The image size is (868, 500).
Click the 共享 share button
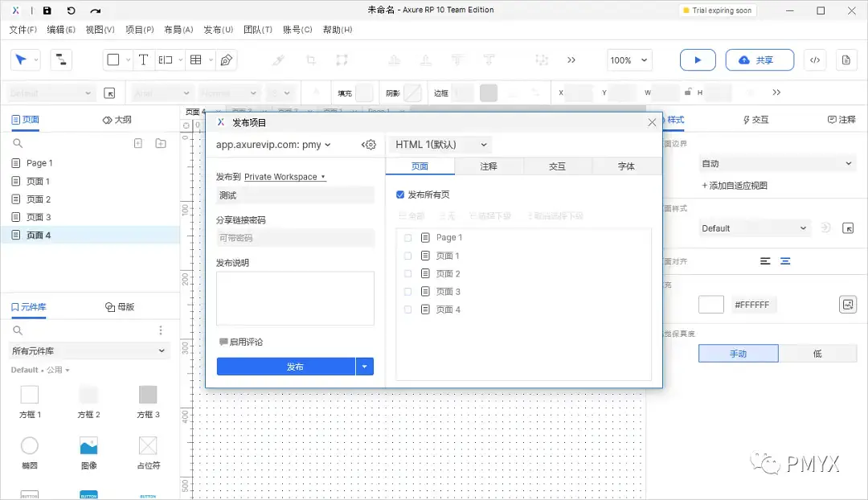pyautogui.click(x=759, y=59)
